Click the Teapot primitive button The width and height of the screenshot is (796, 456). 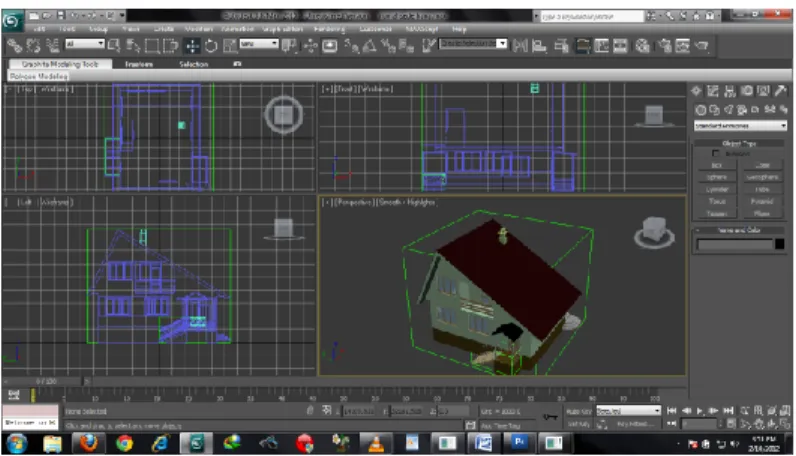(717, 213)
